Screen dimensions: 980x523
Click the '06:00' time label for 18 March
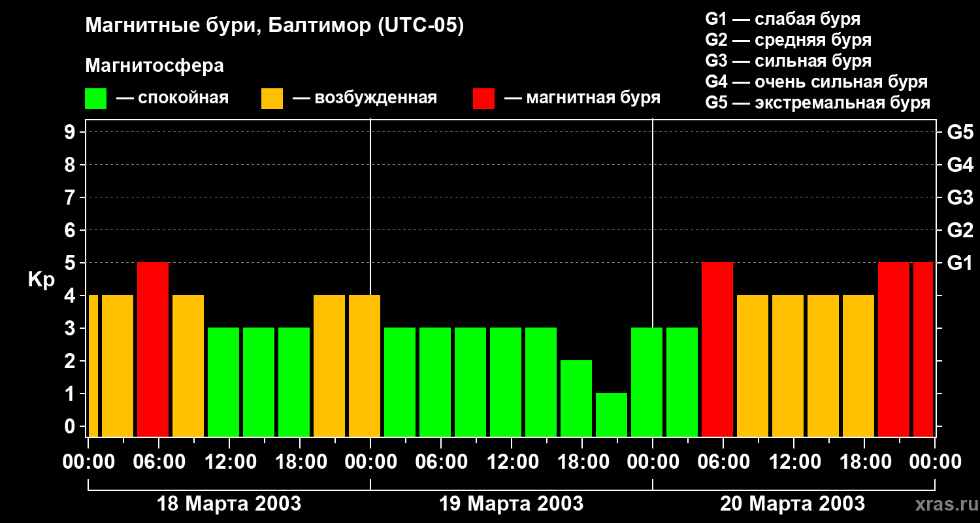[x=159, y=462]
